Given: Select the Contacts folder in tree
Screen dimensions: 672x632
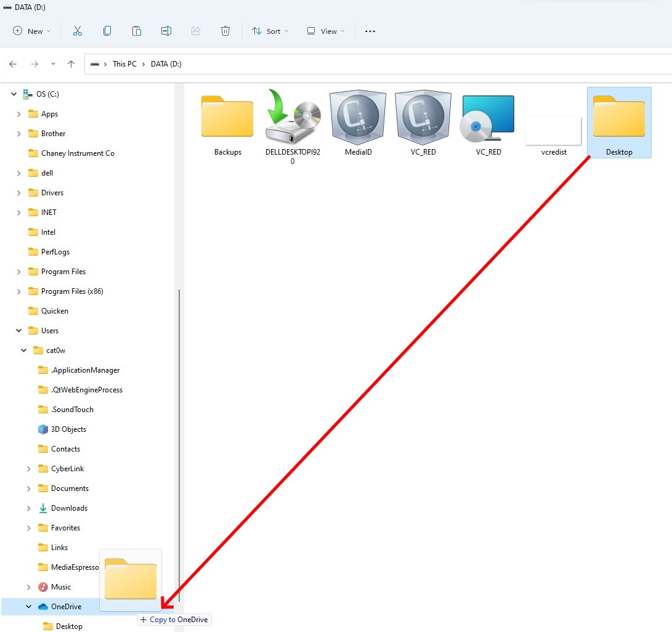Looking at the screenshot, I should [59, 448].
